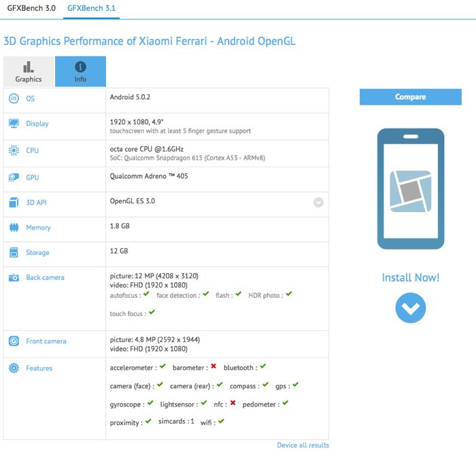This screenshot has width=476, height=467.
Task: Click the autofocus checkmark
Action: (146, 294)
